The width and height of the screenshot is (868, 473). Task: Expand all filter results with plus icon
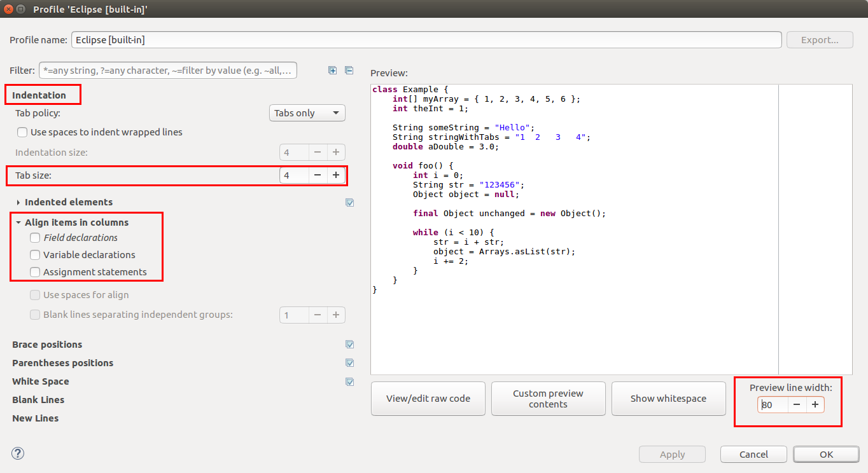click(332, 70)
